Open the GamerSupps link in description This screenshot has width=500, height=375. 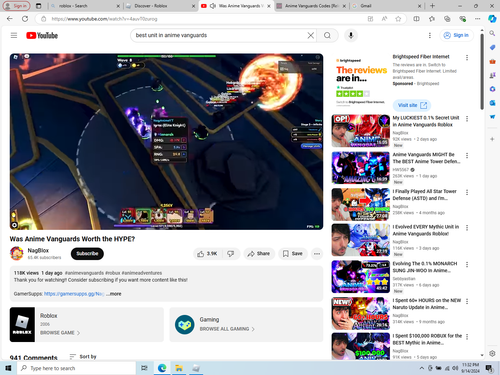(x=74, y=294)
